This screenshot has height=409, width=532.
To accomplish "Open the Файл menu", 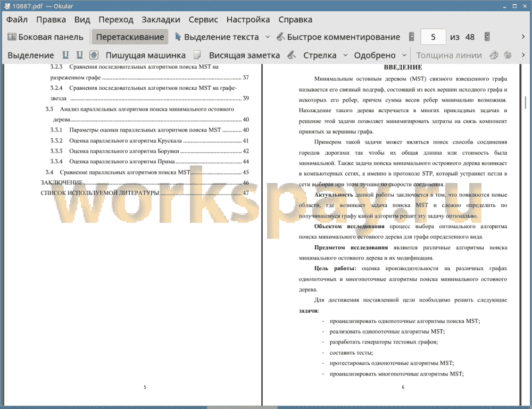I will coord(17,20).
